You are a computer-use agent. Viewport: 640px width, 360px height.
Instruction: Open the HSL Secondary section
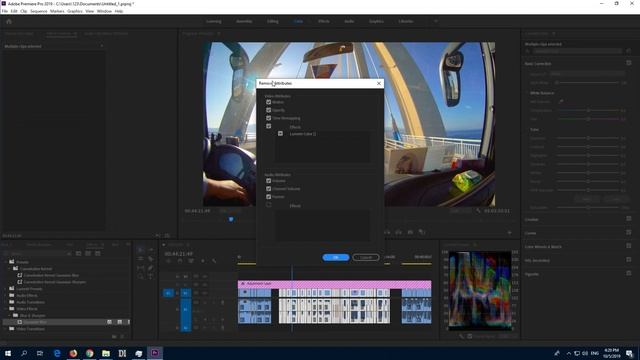pos(537,260)
